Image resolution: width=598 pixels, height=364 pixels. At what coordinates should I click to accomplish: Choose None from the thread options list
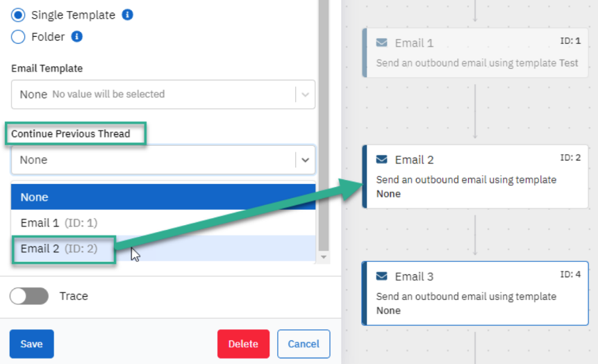pos(163,197)
